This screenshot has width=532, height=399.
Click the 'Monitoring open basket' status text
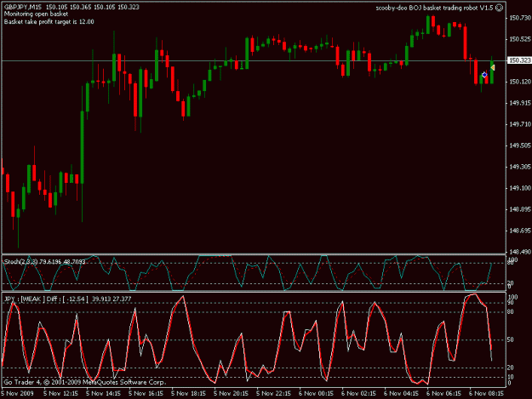coord(36,14)
